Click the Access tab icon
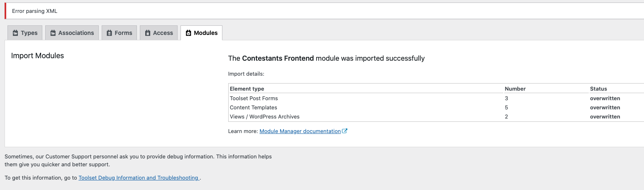This screenshot has height=190, width=644. coord(148,33)
